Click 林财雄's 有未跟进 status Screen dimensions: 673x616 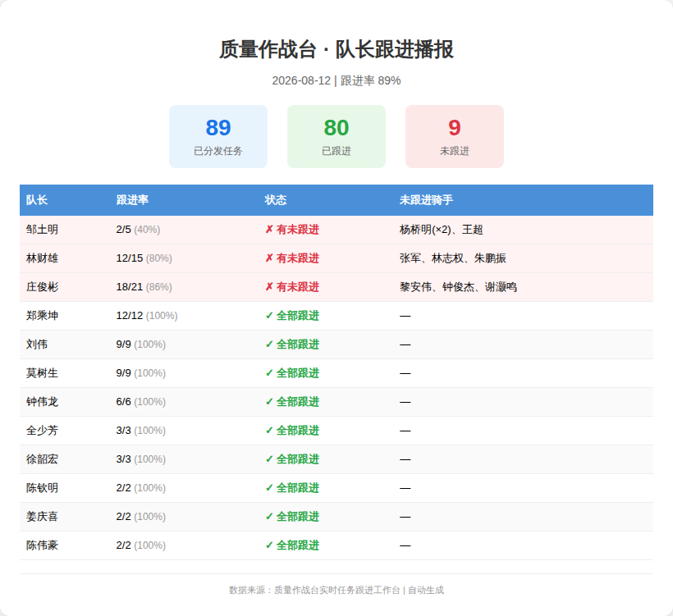point(292,258)
